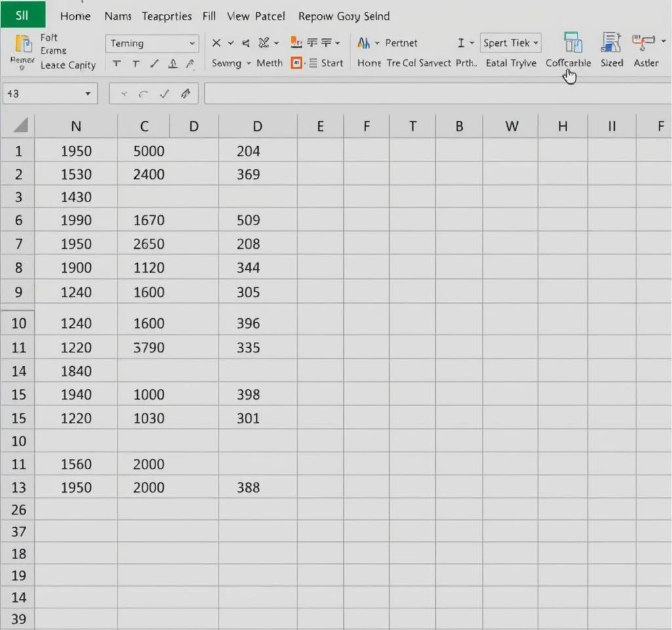Click the Eatal Tryive button
The height and width of the screenshot is (630, 672).
[x=511, y=63]
